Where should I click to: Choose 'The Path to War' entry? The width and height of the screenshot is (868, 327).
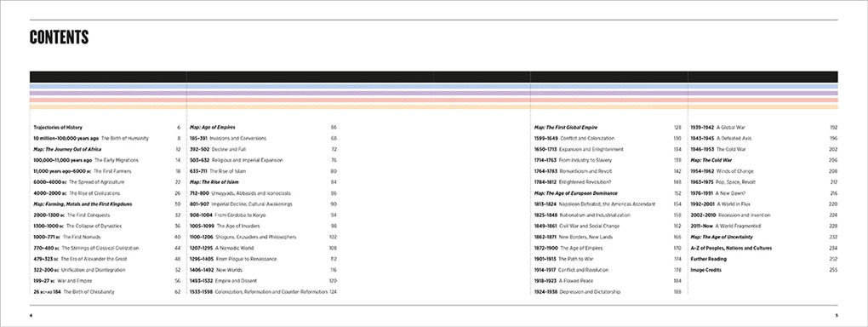click(576, 259)
